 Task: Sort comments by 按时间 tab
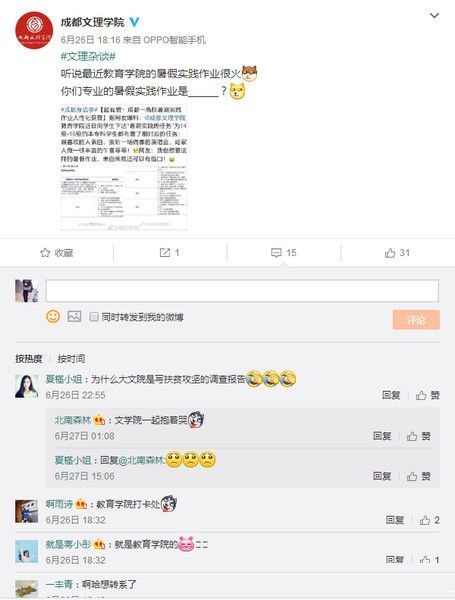[x=71, y=359]
